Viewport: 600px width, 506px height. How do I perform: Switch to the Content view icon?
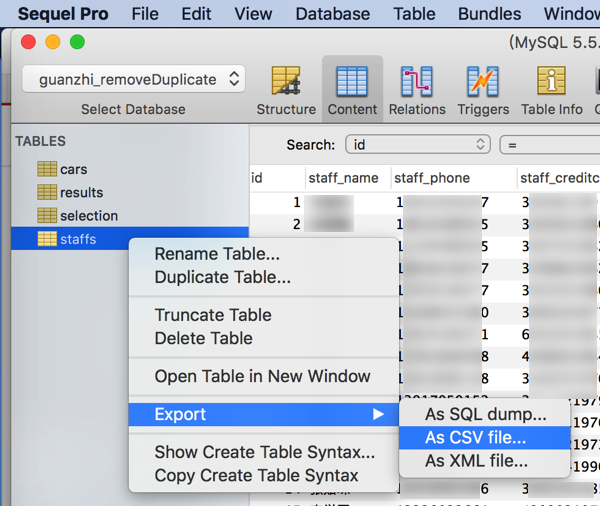point(352,81)
